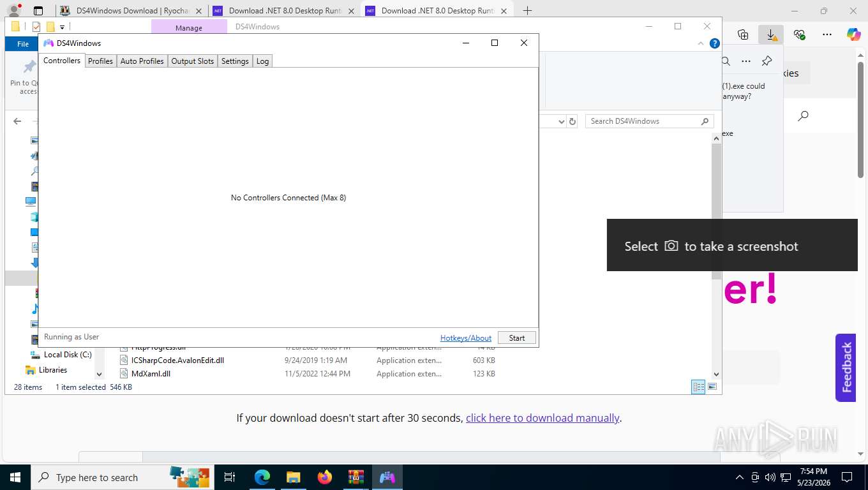Click the New Folder icon in Explorer title bar
The image size is (868, 490).
(50, 27)
